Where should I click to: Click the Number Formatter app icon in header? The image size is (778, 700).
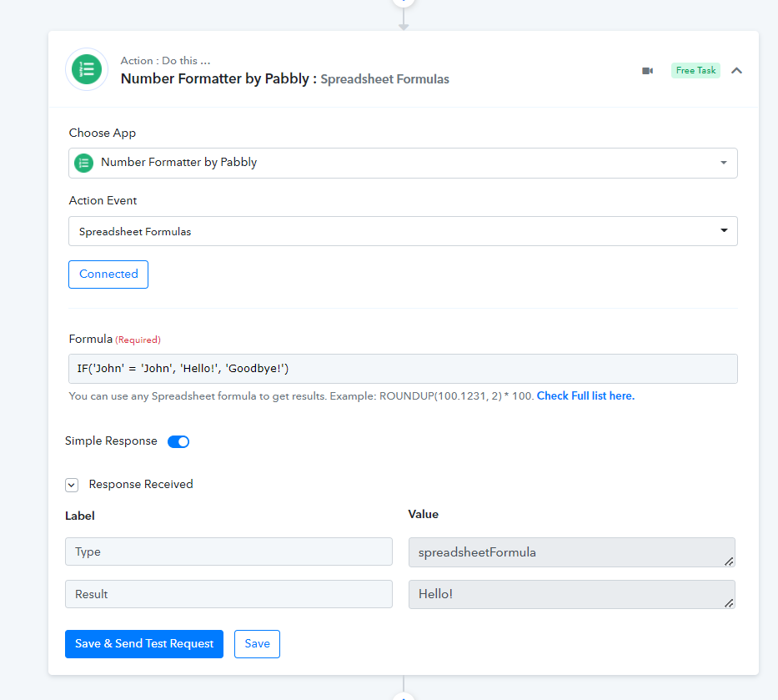[x=87, y=70]
